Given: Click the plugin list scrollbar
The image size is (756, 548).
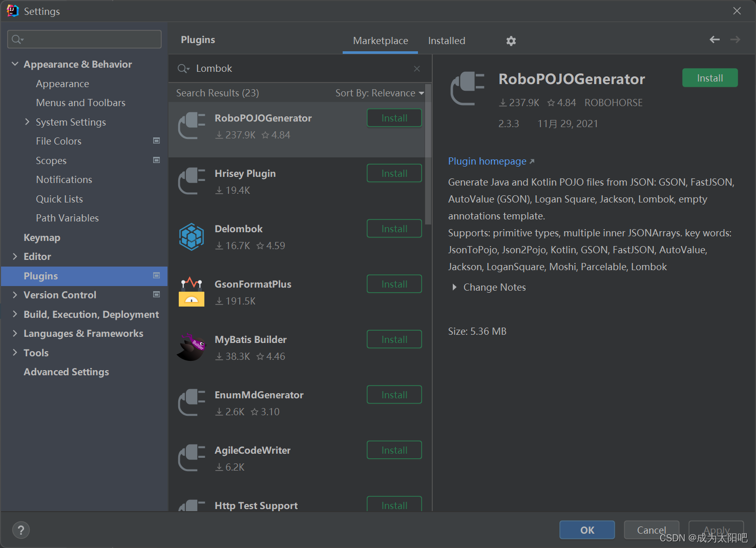Looking at the screenshot, I should pyautogui.click(x=428, y=154).
